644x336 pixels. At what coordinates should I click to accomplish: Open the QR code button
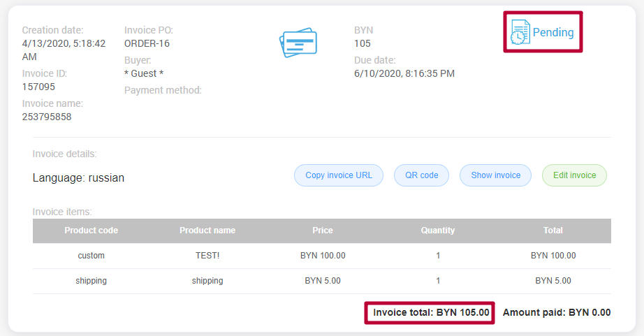coord(421,175)
